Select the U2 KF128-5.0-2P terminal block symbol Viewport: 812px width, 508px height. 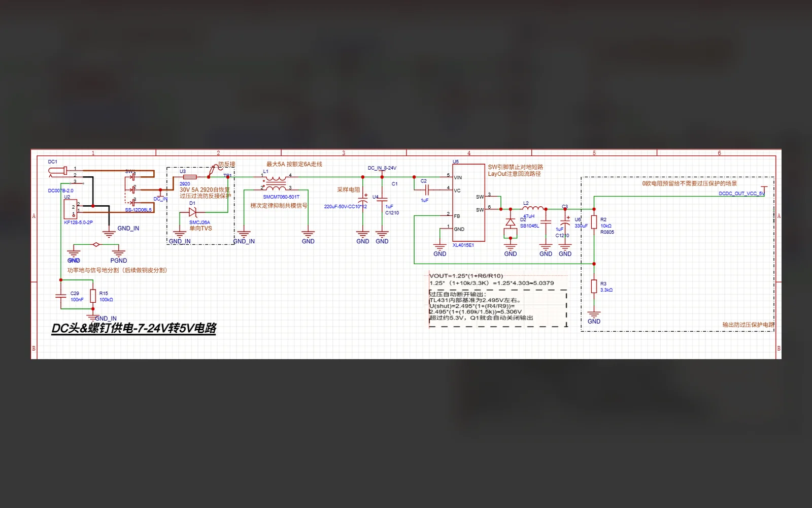[x=70, y=209]
